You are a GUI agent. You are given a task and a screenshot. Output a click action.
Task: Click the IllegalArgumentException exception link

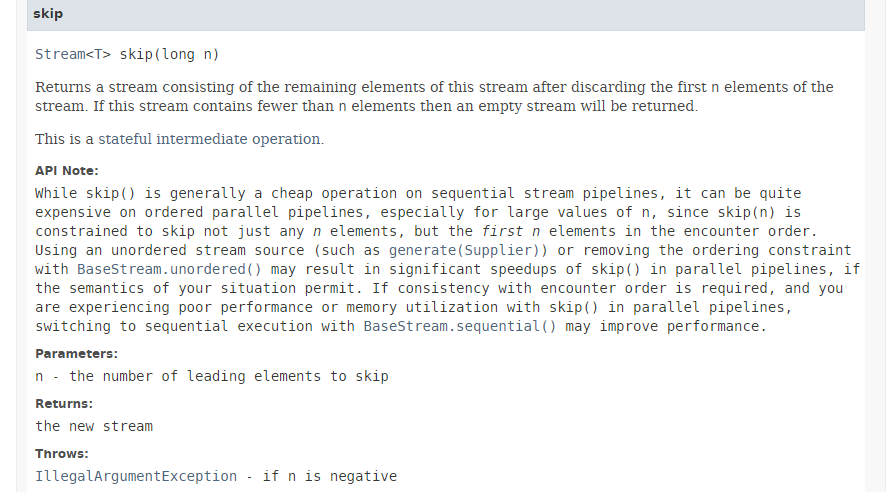pyautogui.click(x=136, y=476)
